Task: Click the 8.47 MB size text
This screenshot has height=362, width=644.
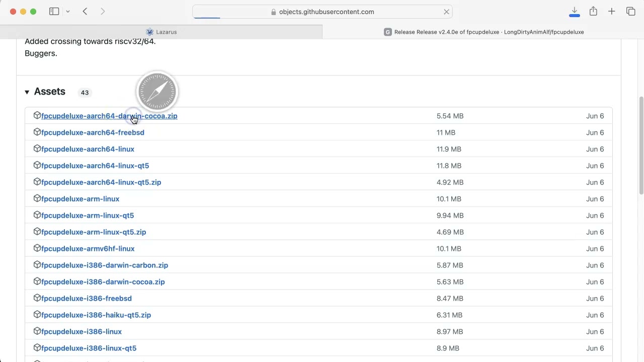Action: (x=450, y=299)
